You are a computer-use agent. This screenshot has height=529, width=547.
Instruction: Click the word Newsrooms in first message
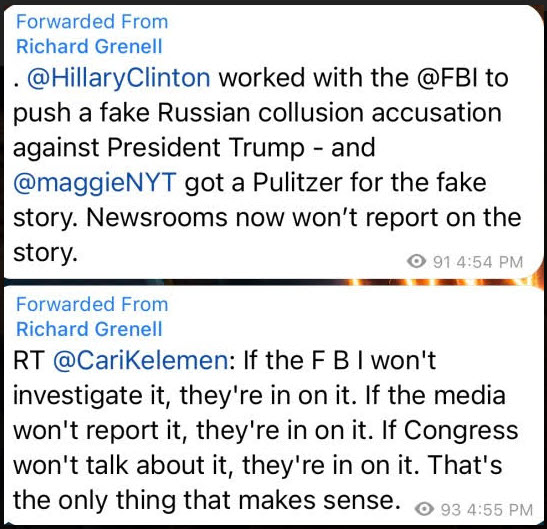tap(156, 218)
